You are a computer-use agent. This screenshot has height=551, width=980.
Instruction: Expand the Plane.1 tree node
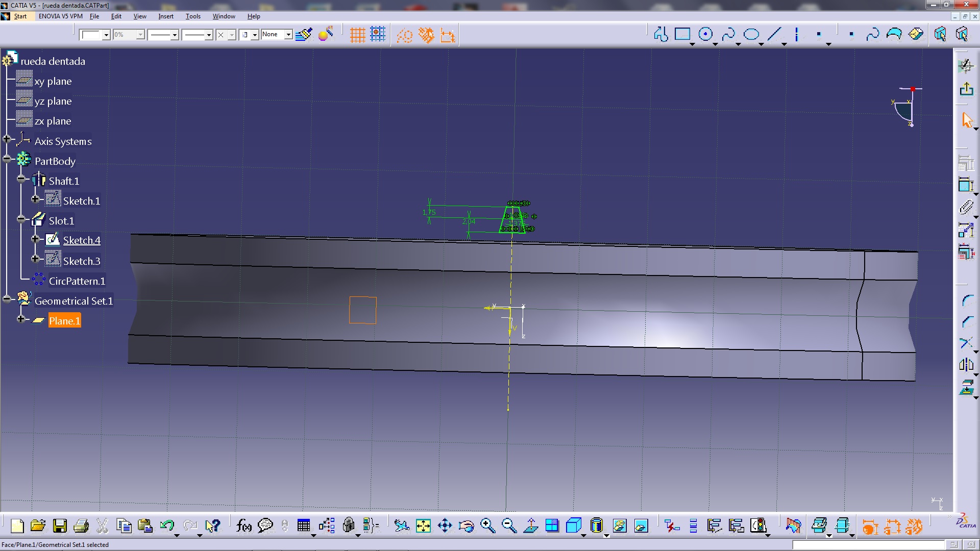pyautogui.click(x=21, y=318)
